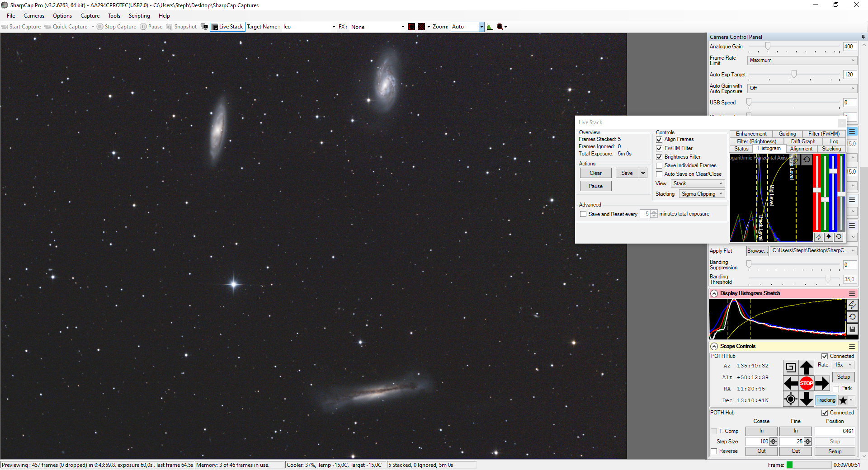Move scope left with the left arrow
The height and width of the screenshot is (470, 868).
click(791, 383)
